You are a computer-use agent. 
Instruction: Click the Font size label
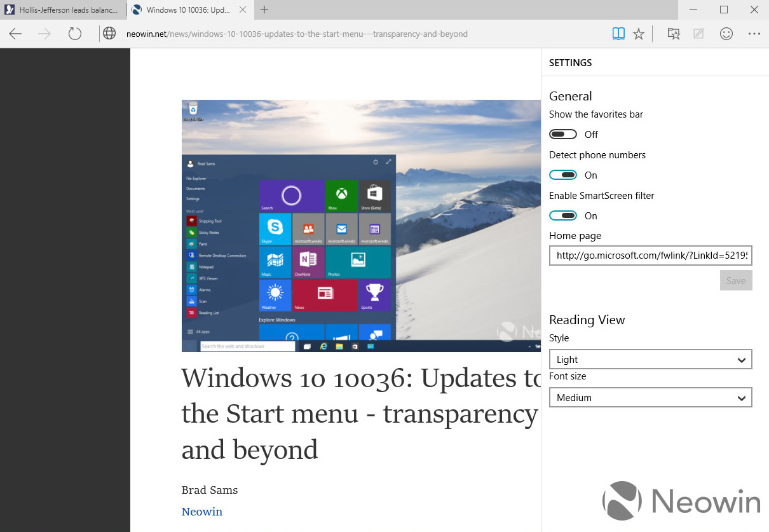pyautogui.click(x=568, y=376)
